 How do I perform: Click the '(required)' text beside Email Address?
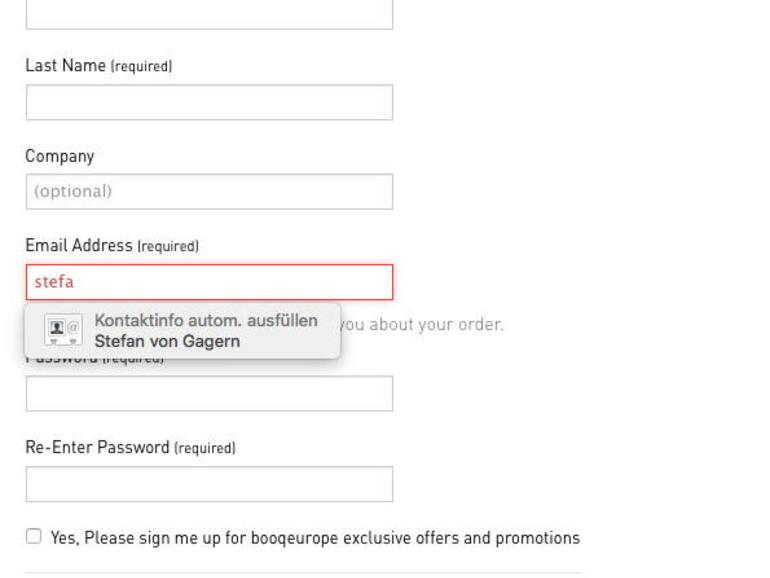[x=168, y=247]
